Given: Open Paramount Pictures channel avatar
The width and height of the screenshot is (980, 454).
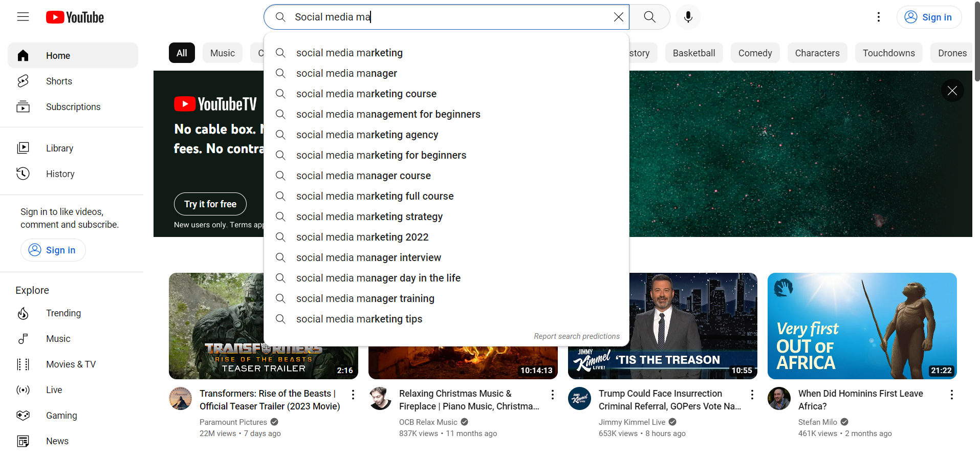Looking at the screenshot, I should (x=181, y=399).
